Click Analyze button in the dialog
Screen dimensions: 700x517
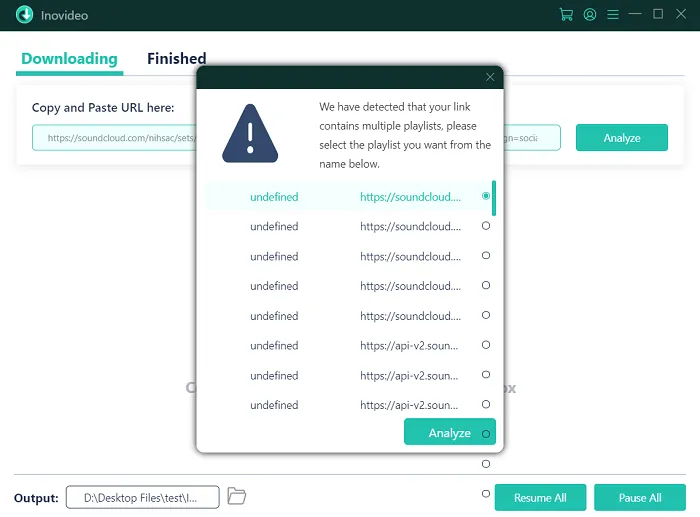click(x=449, y=433)
